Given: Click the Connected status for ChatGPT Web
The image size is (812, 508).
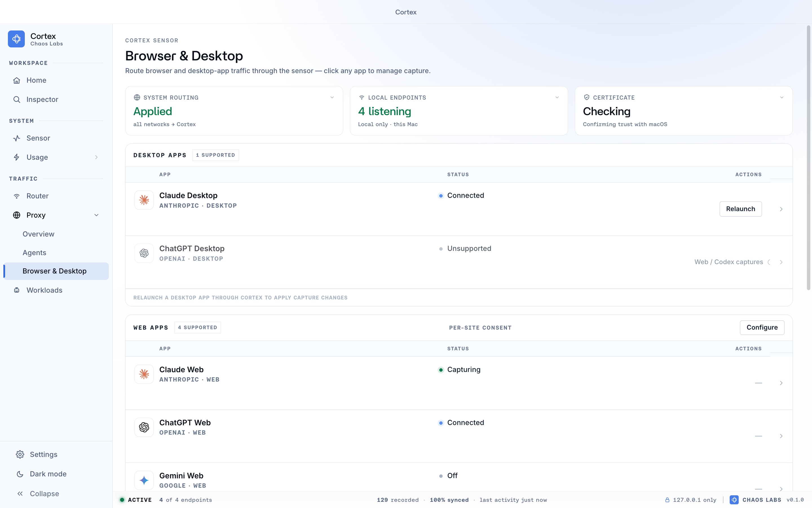Looking at the screenshot, I should (465, 423).
